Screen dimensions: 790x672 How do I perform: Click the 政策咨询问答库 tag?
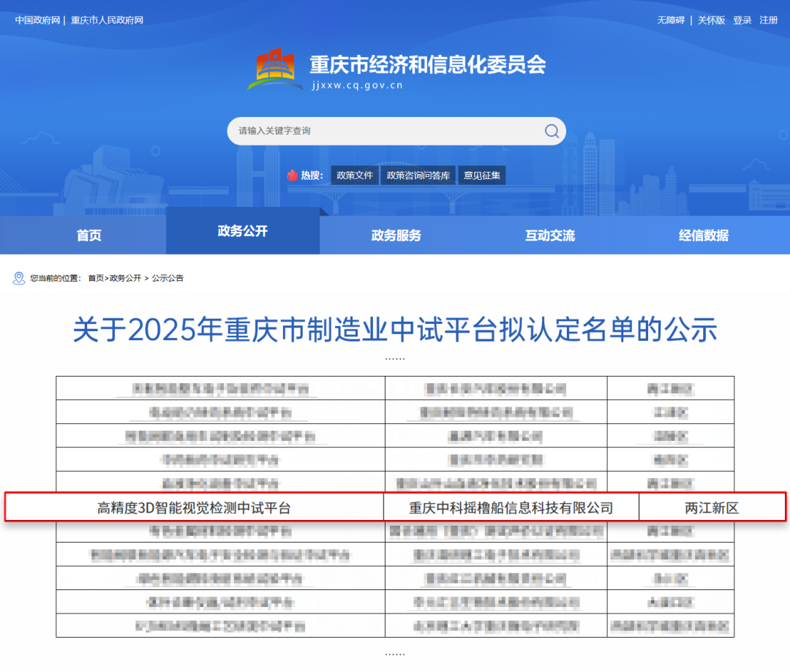pos(418,175)
